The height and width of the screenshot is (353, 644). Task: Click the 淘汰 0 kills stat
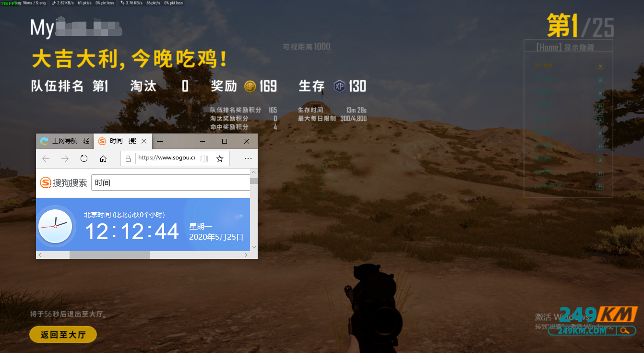click(159, 86)
